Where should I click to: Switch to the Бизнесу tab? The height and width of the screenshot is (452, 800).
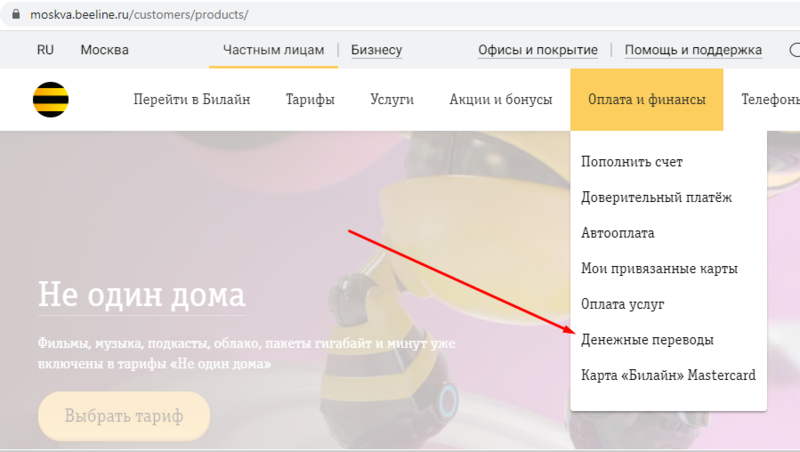tap(377, 50)
